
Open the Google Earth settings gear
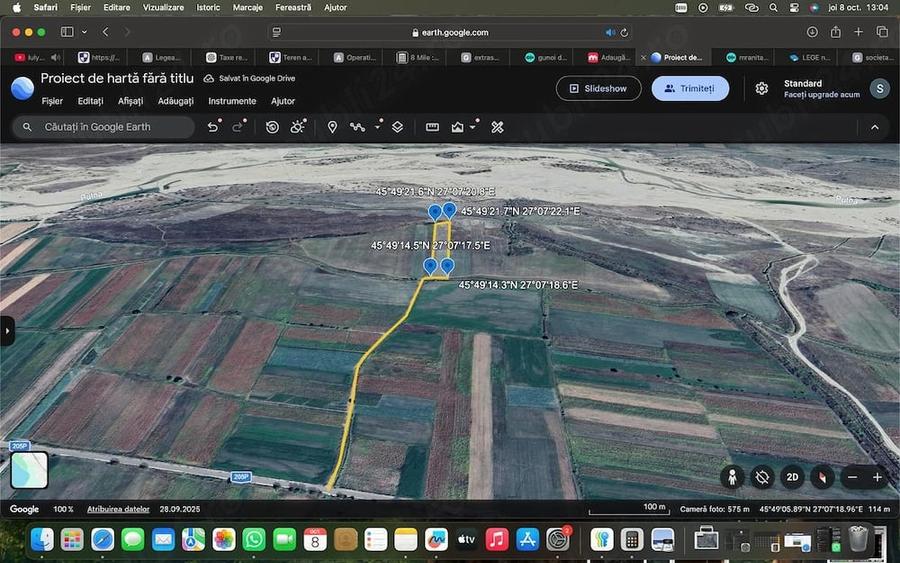pyautogui.click(x=762, y=88)
